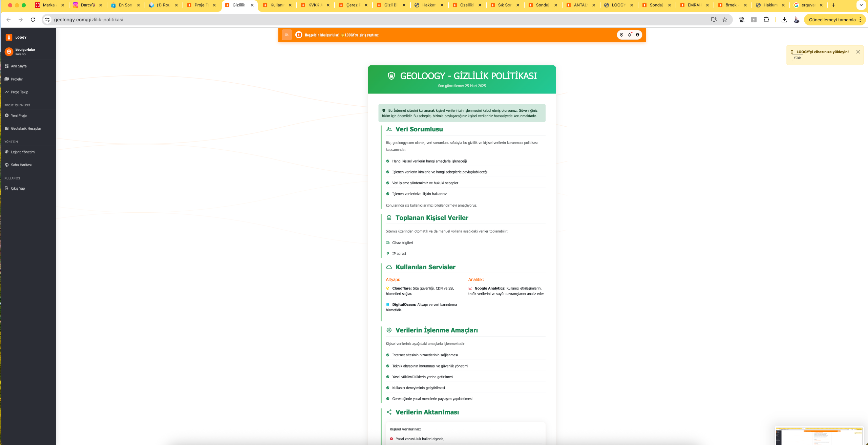Open Lejant Yönetimi menu item
868x445 pixels.
coord(23,152)
